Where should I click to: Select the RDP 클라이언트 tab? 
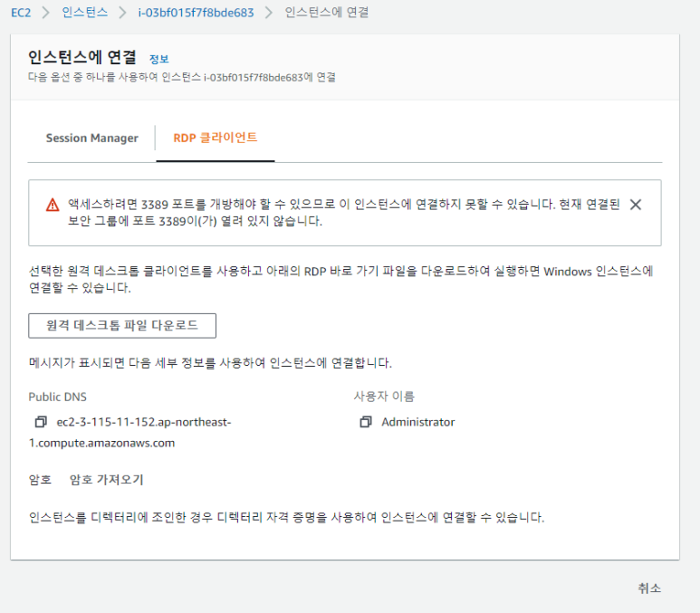tap(216, 138)
